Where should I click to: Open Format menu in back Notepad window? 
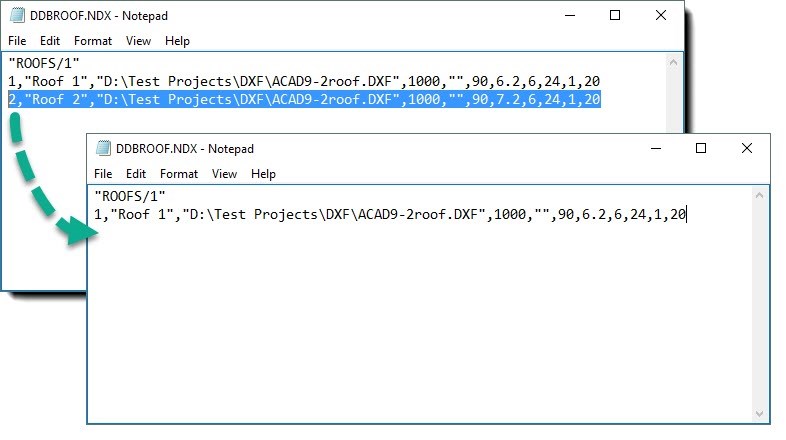tap(93, 41)
